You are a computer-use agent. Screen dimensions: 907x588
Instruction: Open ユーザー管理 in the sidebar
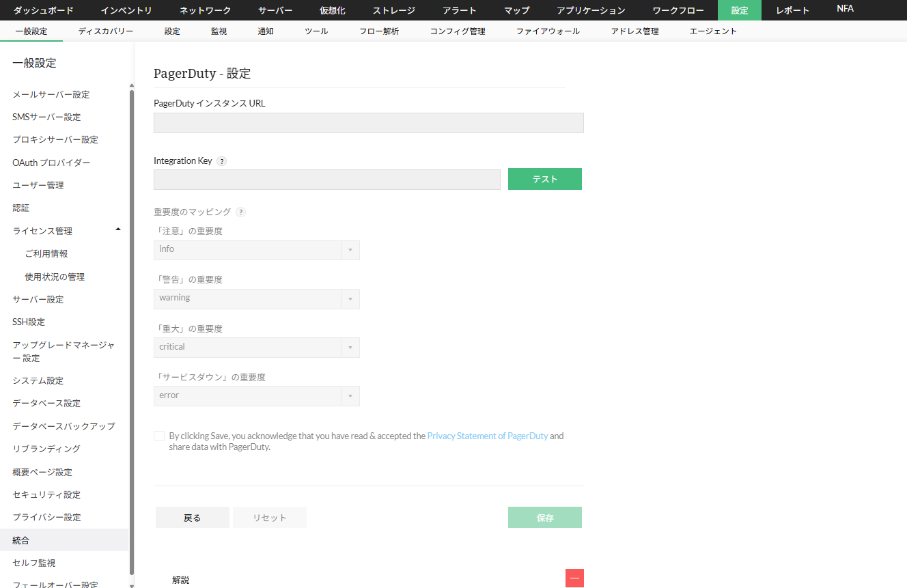(38, 185)
